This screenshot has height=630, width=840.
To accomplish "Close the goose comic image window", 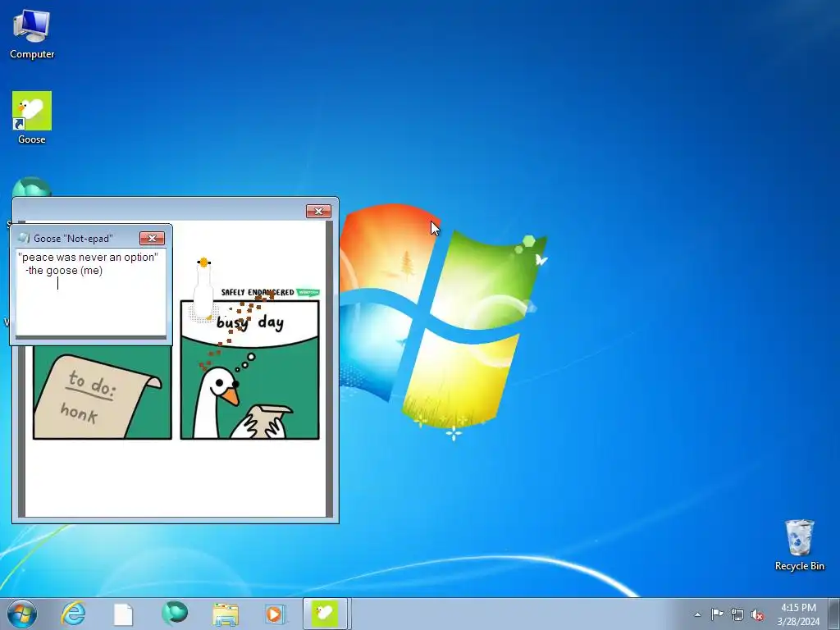I will click(x=319, y=211).
